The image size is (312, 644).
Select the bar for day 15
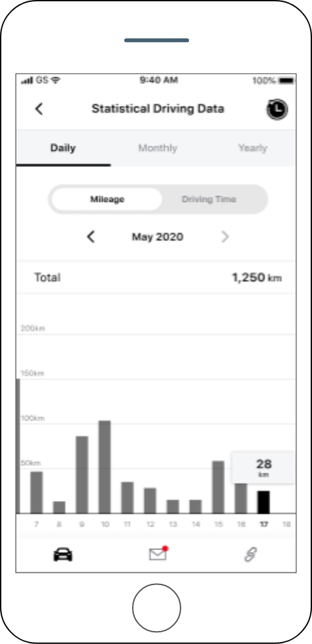(218, 487)
